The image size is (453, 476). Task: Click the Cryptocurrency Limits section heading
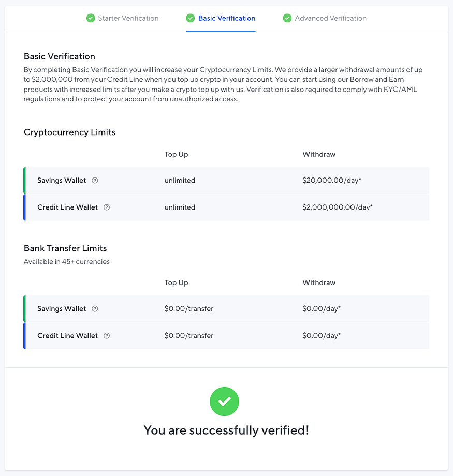click(x=69, y=132)
